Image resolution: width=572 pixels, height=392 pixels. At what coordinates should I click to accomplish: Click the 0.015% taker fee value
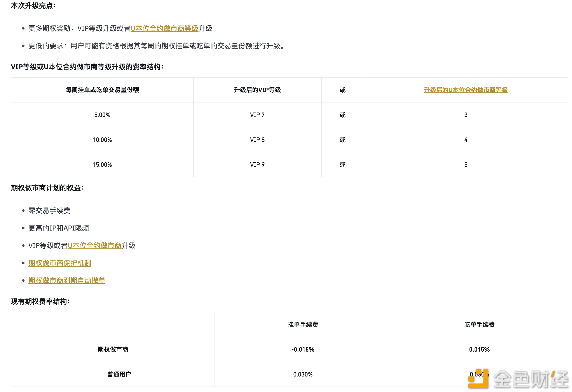coord(479,350)
